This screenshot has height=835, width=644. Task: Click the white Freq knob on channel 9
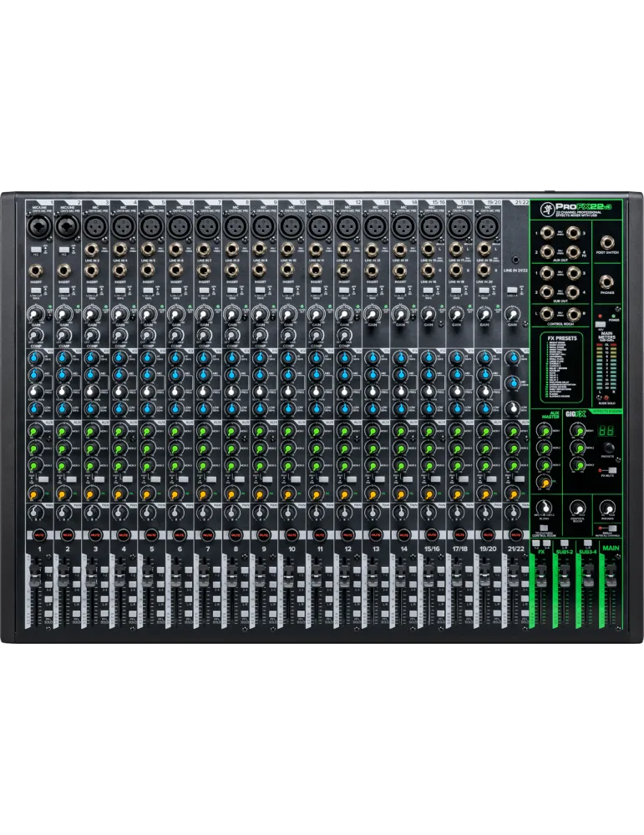pos(260,392)
